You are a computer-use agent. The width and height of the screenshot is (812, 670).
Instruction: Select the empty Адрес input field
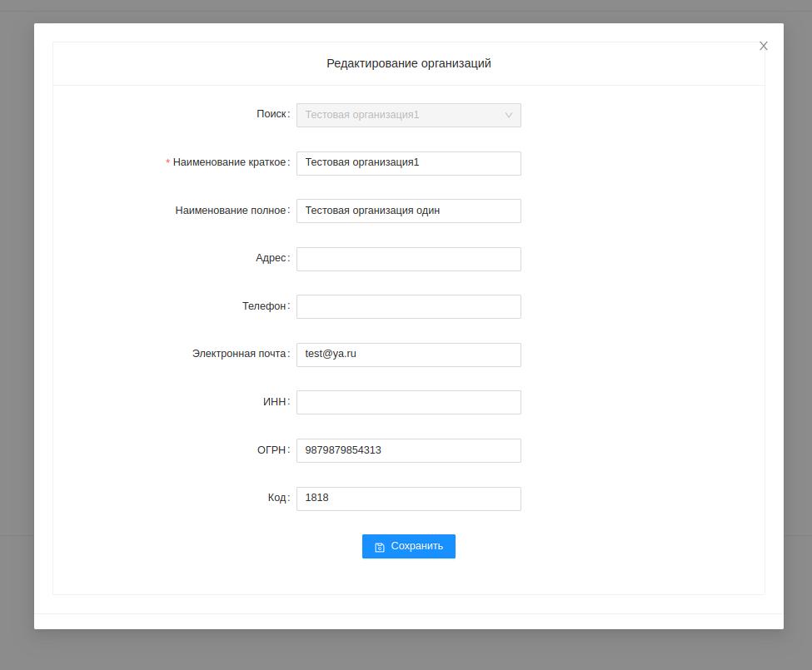tap(408, 259)
